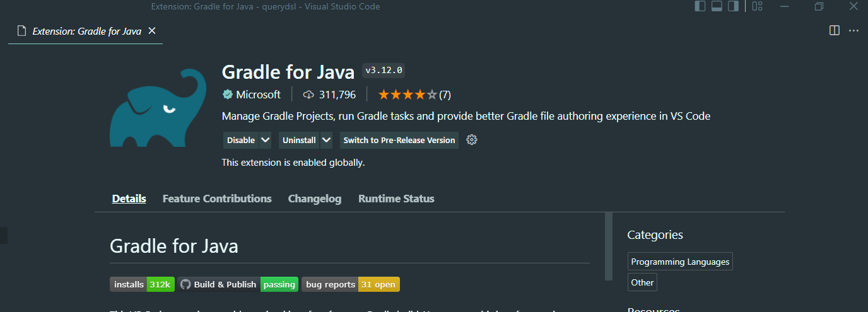Click the Manage Gradle Projects description text
Screen dimensions: 868x312
click(x=466, y=117)
